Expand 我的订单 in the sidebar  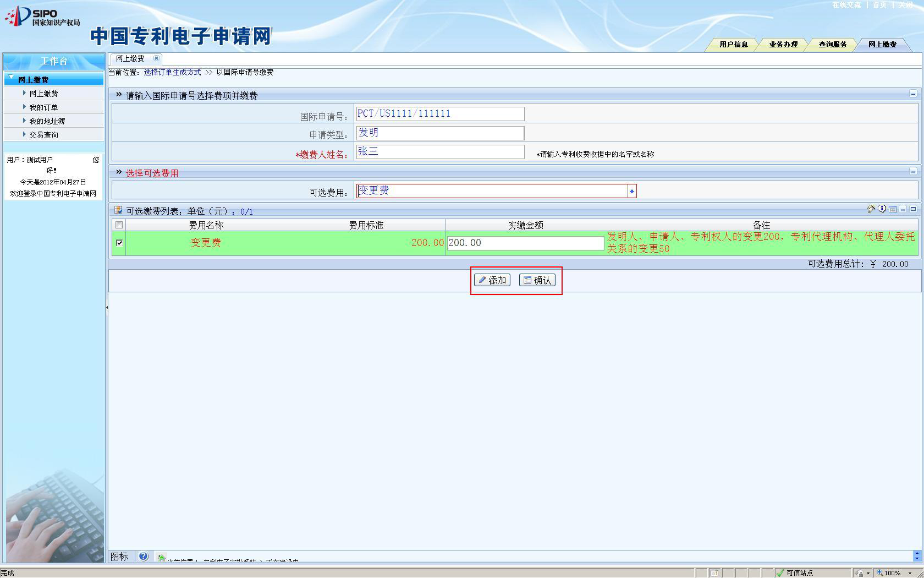point(43,107)
